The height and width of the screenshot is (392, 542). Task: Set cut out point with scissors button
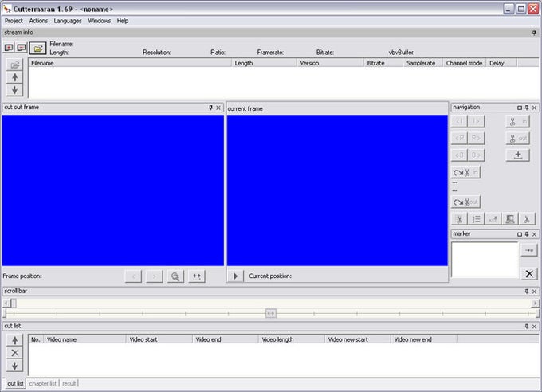518,139
